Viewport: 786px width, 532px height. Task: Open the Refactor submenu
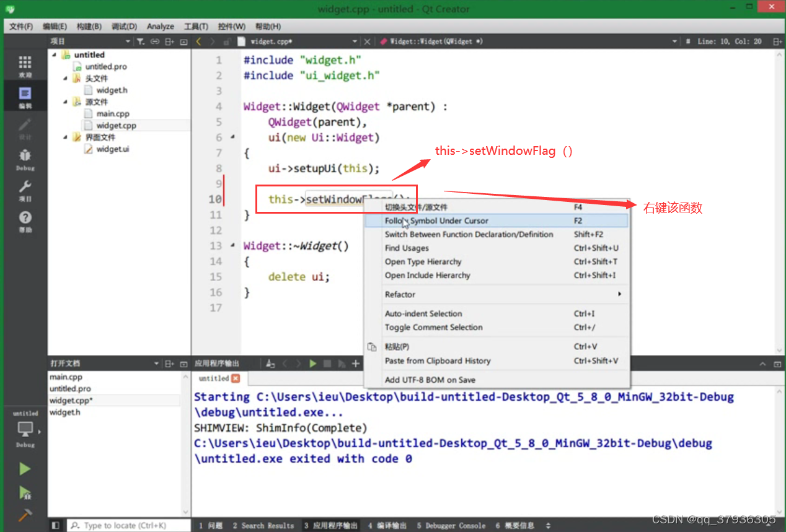(x=497, y=294)
